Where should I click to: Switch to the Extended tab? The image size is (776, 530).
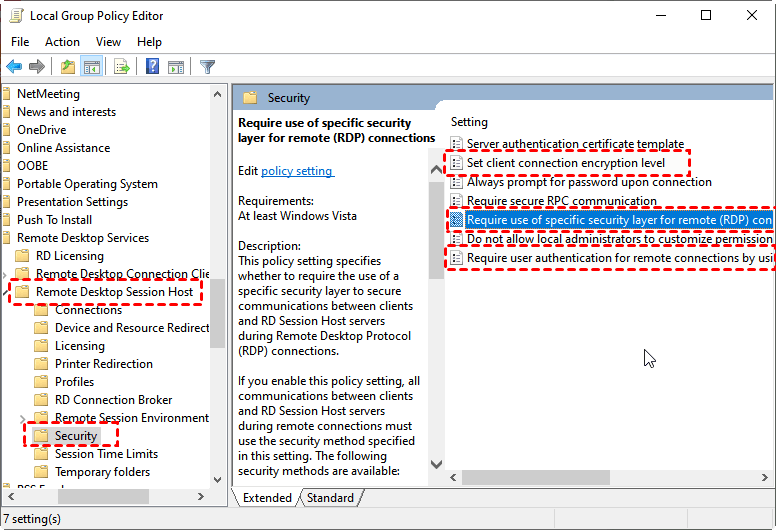click(267, 498)
